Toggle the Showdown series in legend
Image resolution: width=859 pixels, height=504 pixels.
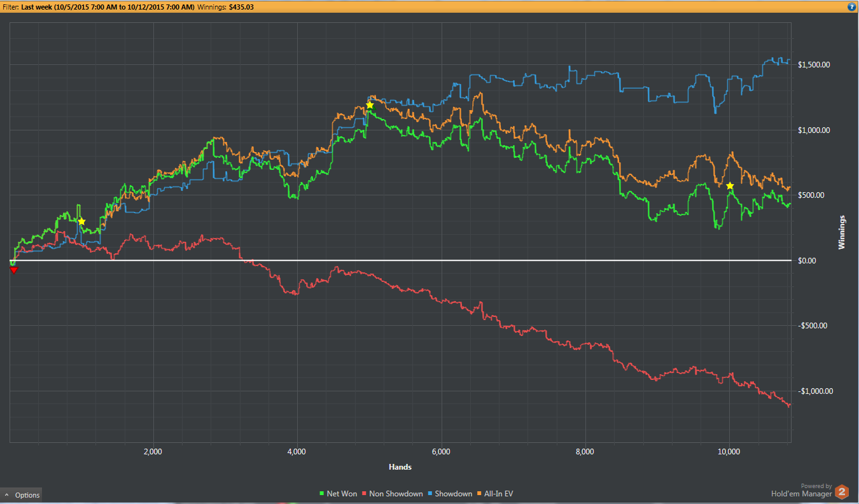449,494
